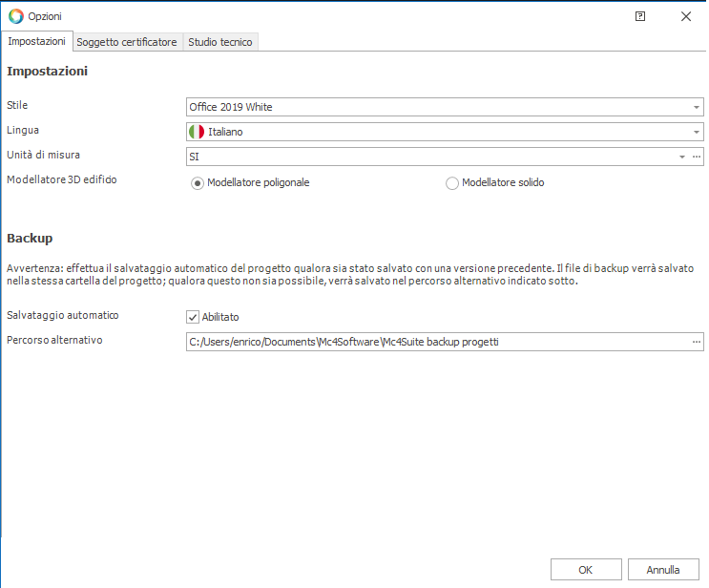This screenshot has height=588, width=709.
Task: Select the Impostazioni tab
Action: [x=36, y=42]
